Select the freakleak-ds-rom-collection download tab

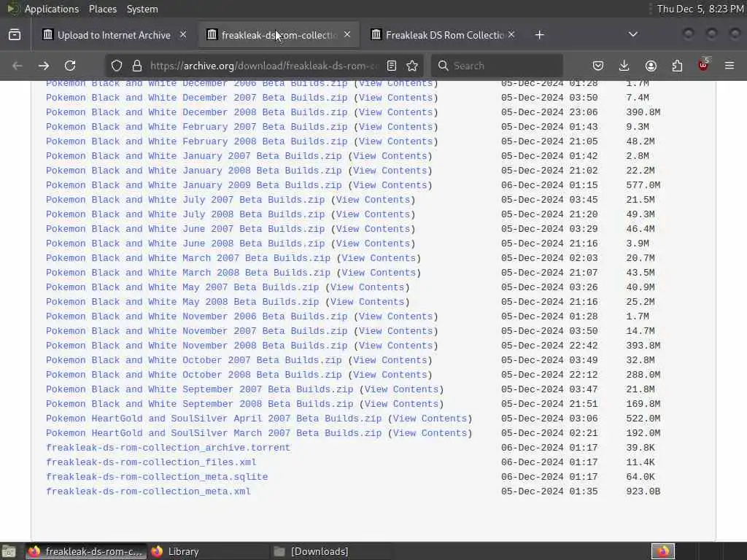(279, 35)
